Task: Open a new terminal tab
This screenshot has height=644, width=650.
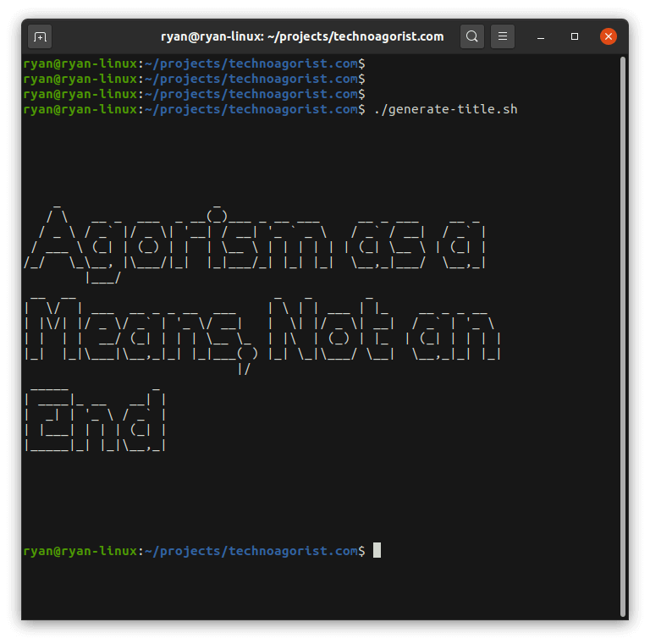Action: click(x=40, y=36)
